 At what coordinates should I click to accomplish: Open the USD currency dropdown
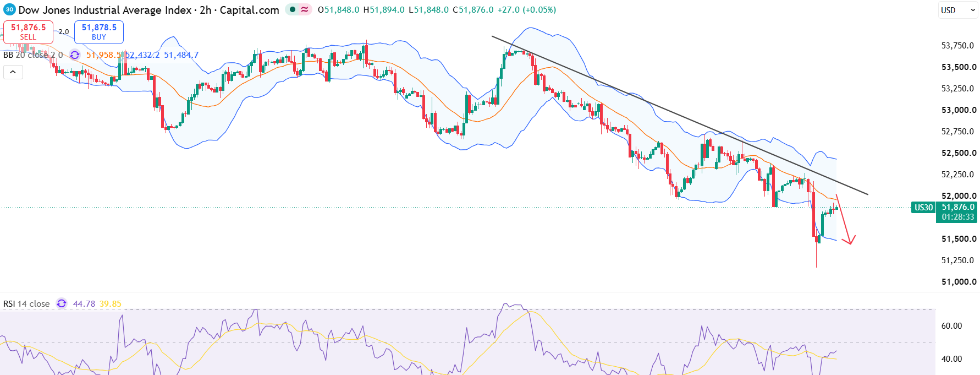[958, 10]
